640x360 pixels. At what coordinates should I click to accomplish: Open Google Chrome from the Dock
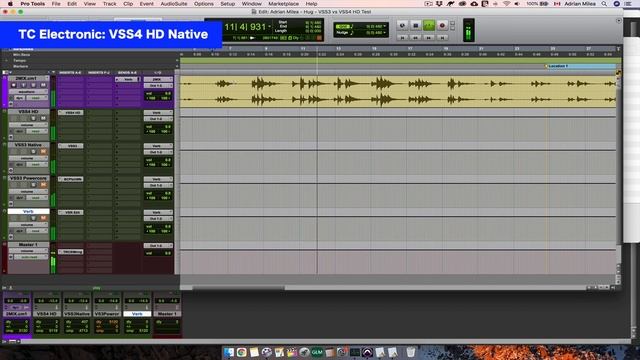[x=242, y=352]
